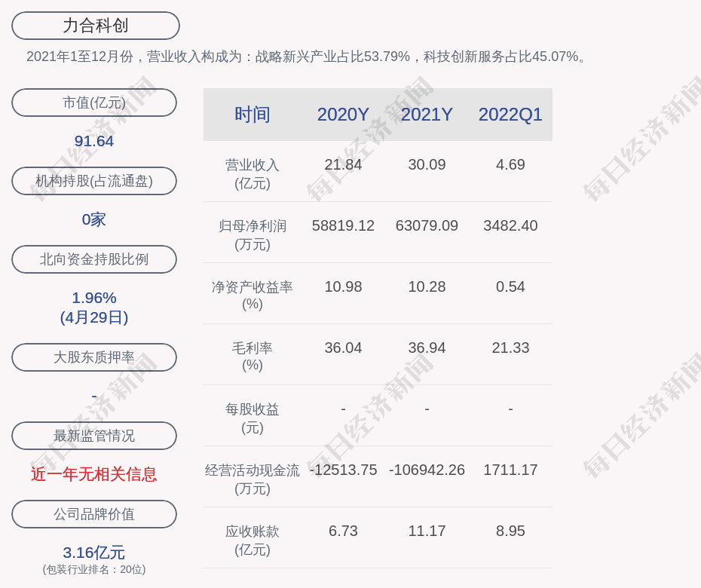Viewport: 701px width, 588px height.
Task: Select the 每股收益 dash under 2021Y
Action: click(x=427, y=409)
